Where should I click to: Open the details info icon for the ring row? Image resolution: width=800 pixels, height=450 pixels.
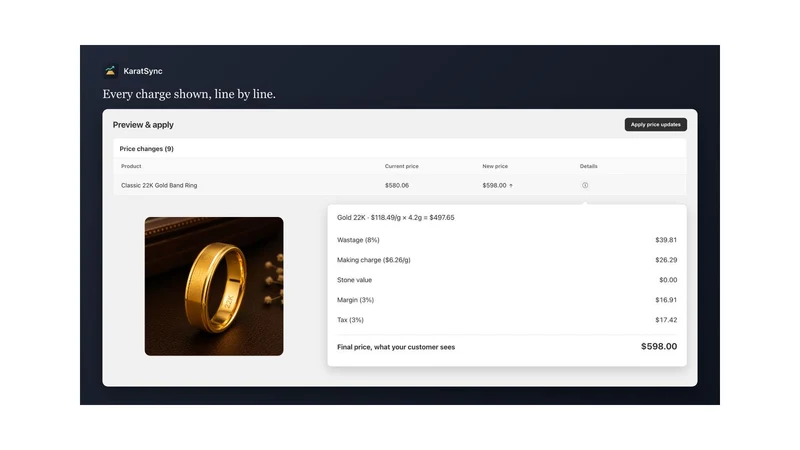(x=585, y=185)
